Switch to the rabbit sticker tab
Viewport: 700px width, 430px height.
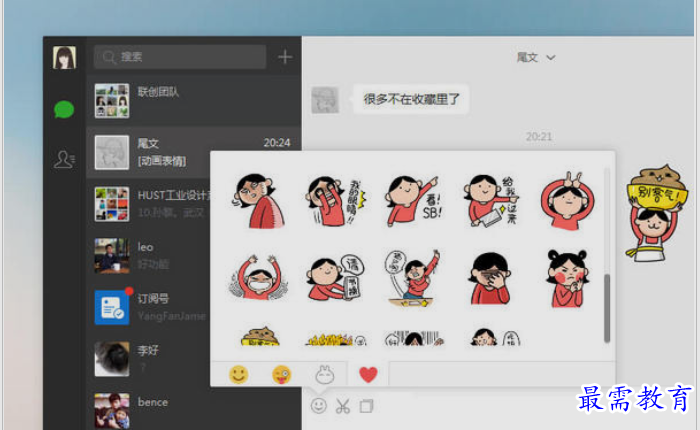coord(325,374)
